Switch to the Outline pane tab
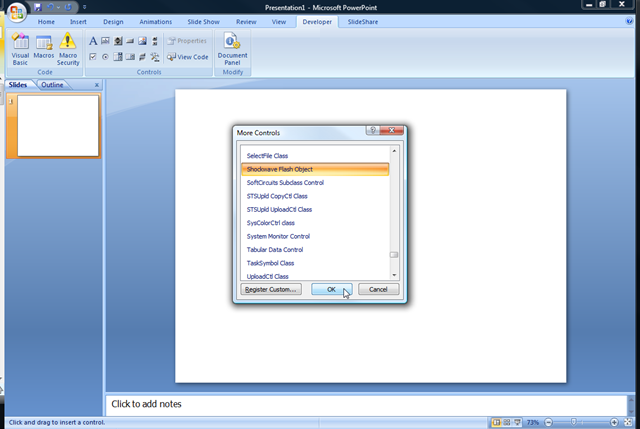The height and width of the screenshot is (429, 640). point(52,84)
